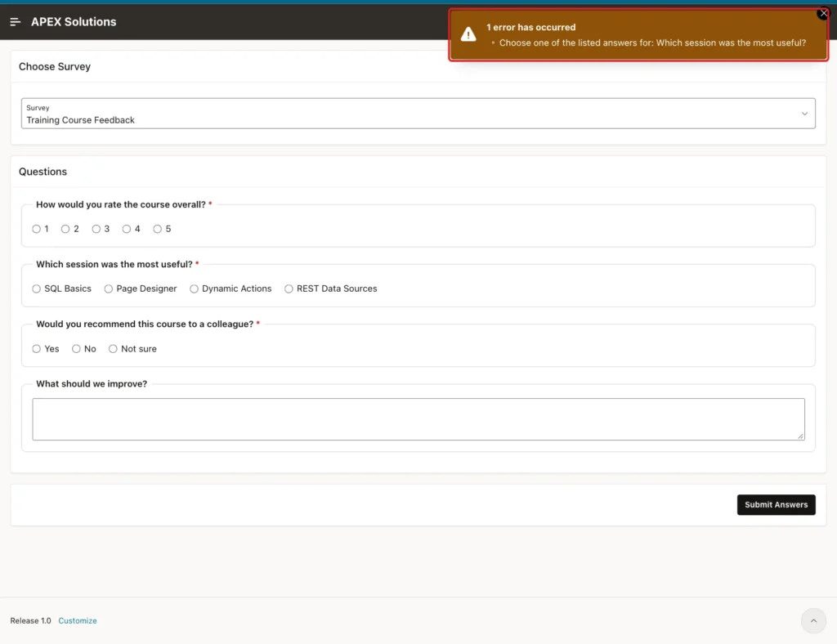Close the error notification
This screenshot has height=644, width=837.
pos(823,14)
